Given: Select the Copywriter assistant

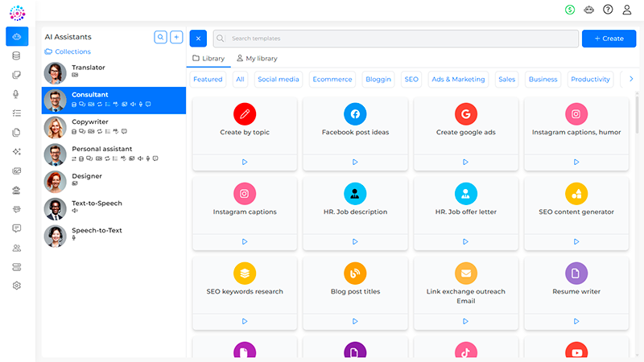Looking at the screenshot, I should (x=114, y=127).
